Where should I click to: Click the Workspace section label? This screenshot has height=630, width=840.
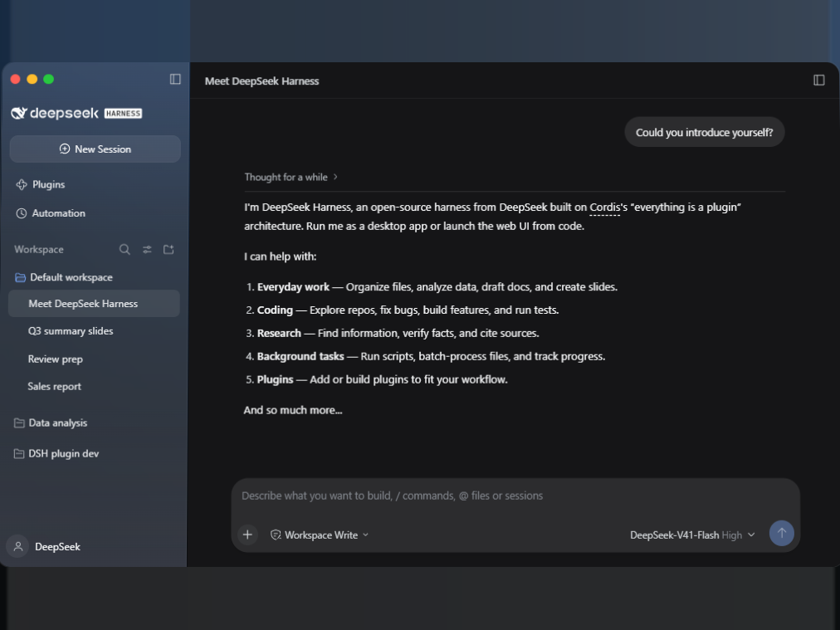39,250
